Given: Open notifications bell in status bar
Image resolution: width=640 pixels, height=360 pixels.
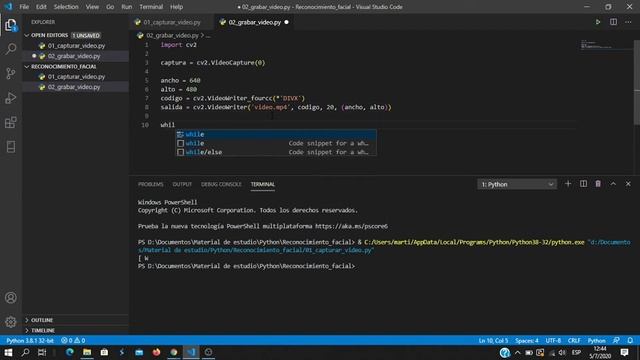Looking at the screenshot, I should pyautogui.click(x=630, y=340).
